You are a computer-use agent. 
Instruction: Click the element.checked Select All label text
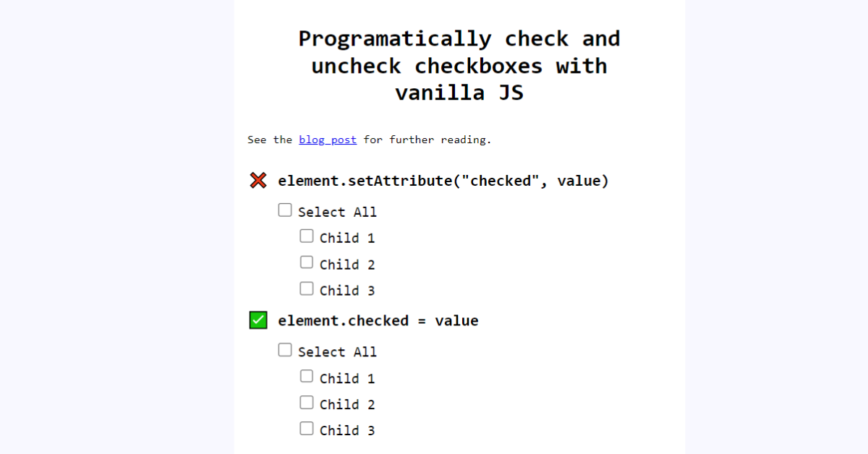click(337, 352)
